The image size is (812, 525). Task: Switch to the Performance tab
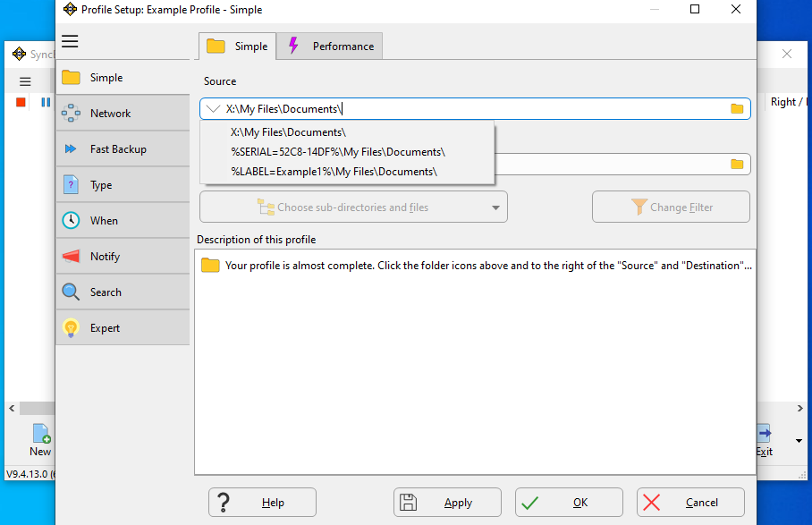(x=330, y=47)
